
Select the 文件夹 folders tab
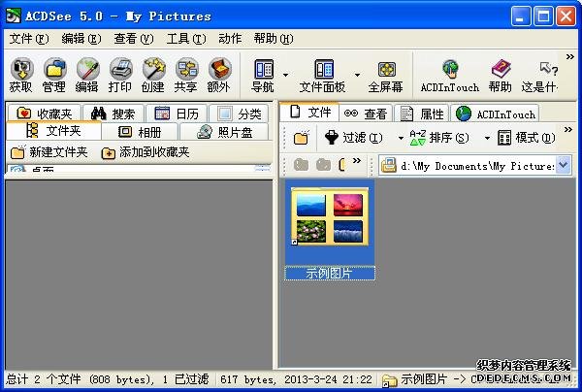[53, 131]
